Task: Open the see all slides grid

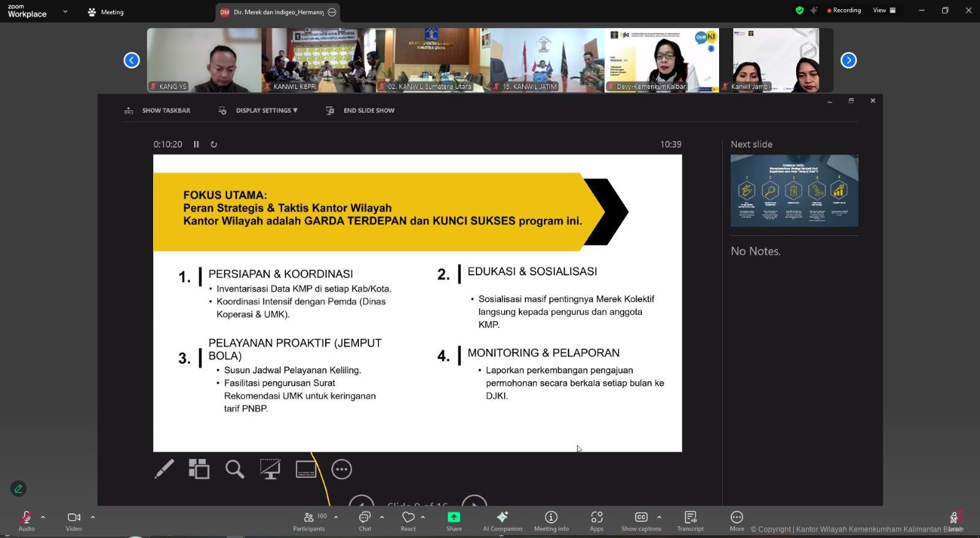Action: (x=199, y=469)
